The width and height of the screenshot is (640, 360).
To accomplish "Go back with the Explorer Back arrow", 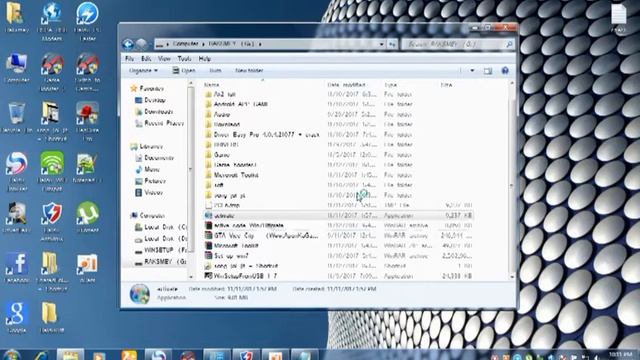I will (128, 44).
